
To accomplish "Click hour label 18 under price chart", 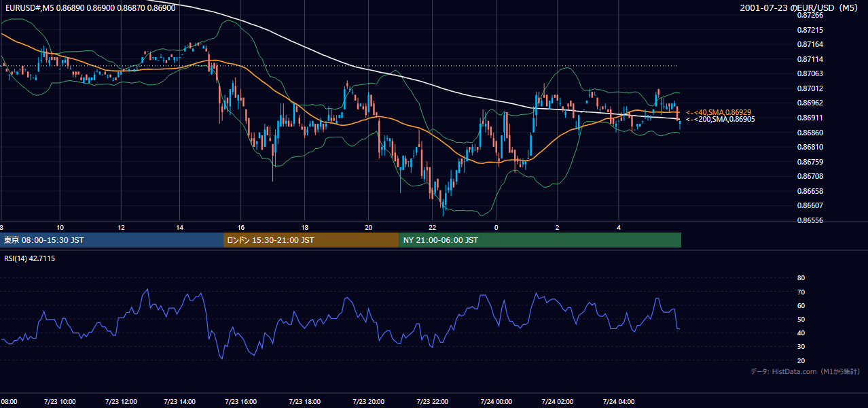I will pyautogui.click(x=305, y=227).
